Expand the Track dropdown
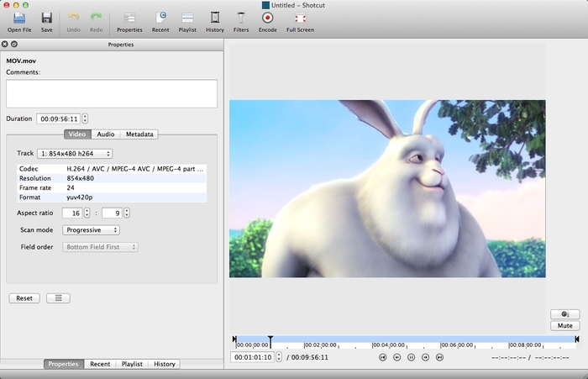This screenshot has width=588, height=379. point(75,154)
